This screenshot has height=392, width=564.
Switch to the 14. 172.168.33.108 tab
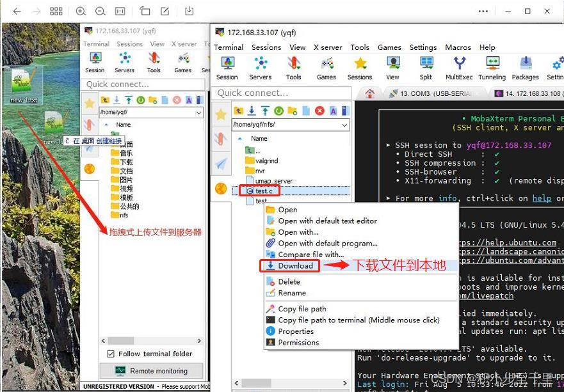pyautogui.click(x=528, y=93)
